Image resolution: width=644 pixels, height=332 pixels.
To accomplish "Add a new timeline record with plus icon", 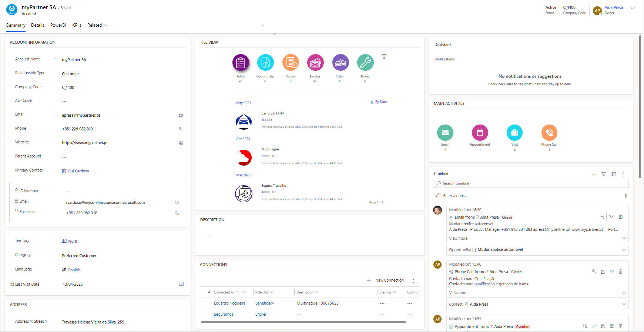I will click(594, 174).
